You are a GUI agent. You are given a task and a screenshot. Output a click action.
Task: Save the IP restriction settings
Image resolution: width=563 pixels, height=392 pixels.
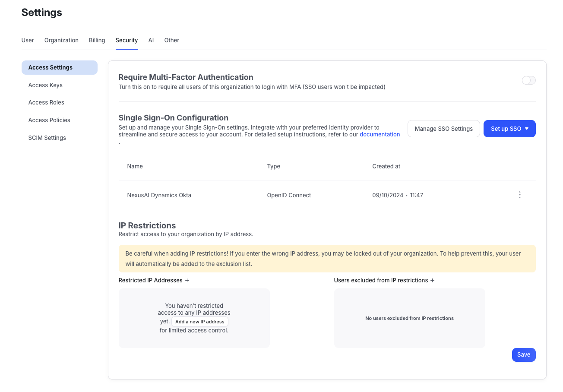523,355
